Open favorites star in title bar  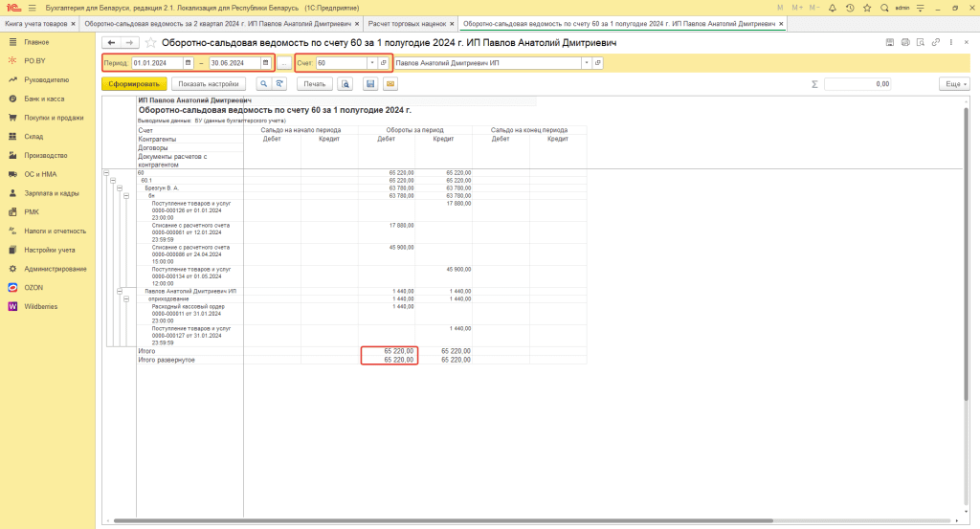(x=867, y=8)
